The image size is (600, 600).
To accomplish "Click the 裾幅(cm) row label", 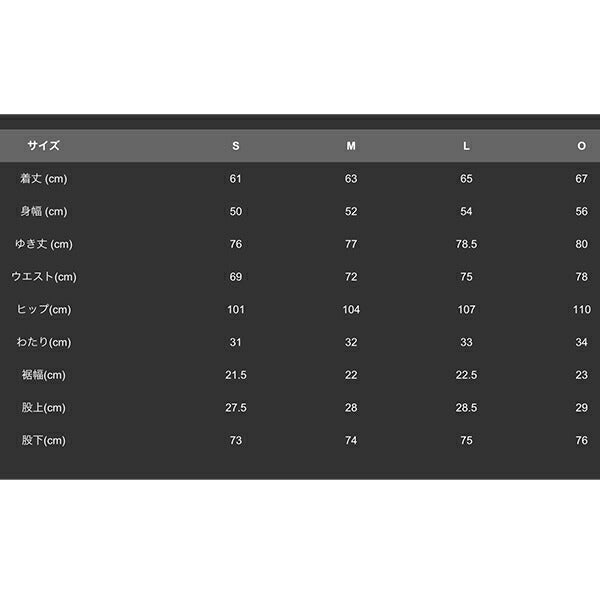I will click(x=44, y=375).
